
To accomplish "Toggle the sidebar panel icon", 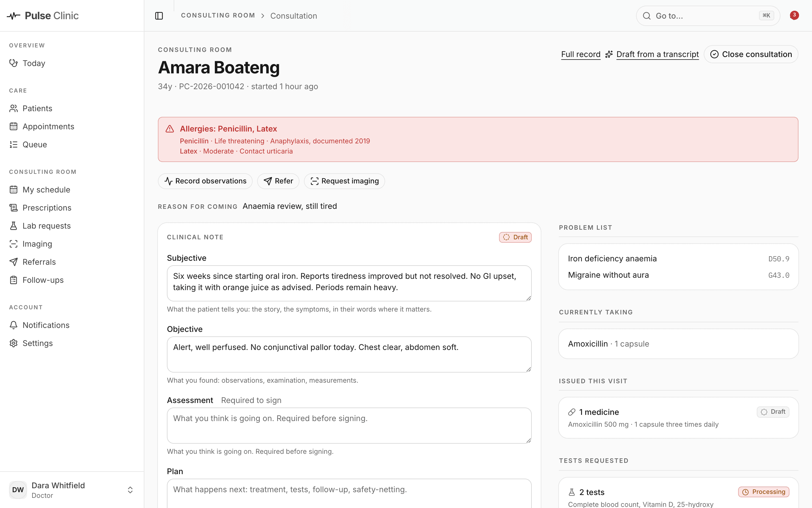I will 159,16.
